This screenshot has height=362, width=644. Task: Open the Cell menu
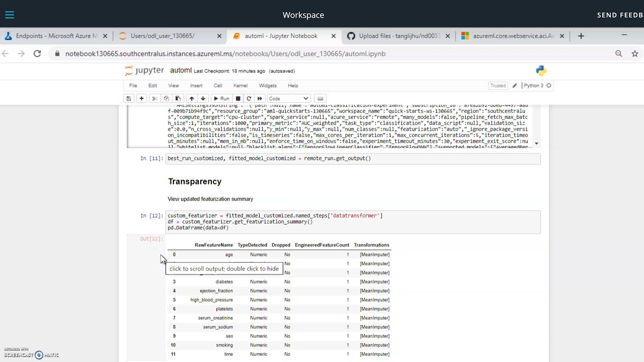[x=218, y=85]
